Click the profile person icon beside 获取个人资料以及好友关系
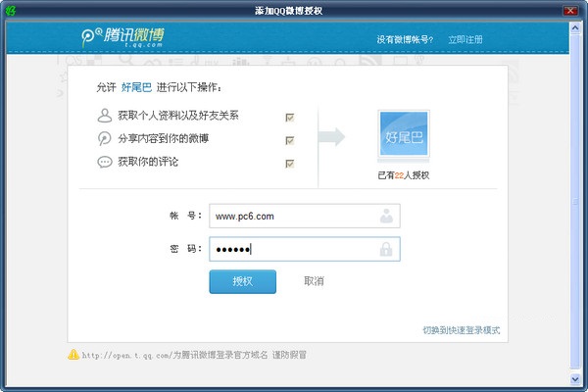 point(105,116)
